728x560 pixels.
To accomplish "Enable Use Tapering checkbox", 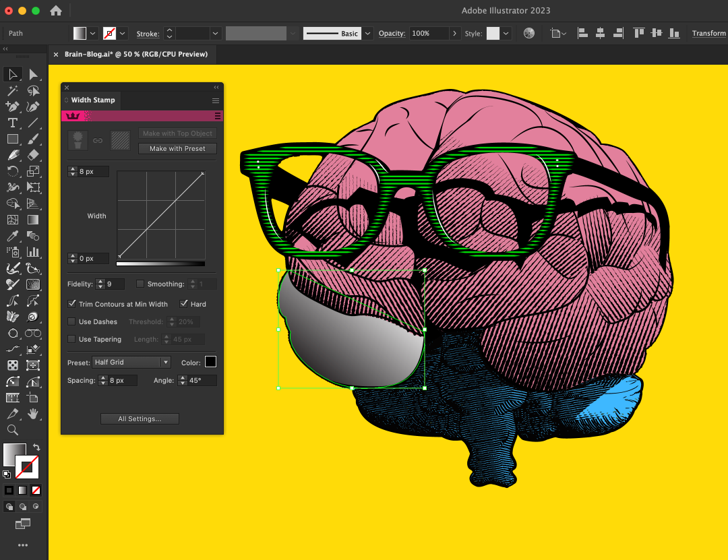I will 71,339.
